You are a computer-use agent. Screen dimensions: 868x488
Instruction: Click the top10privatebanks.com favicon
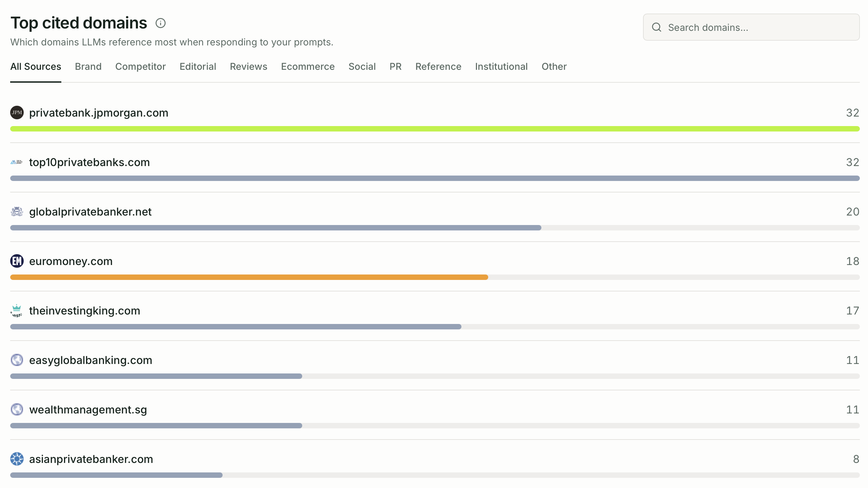(x=17, y=162)
